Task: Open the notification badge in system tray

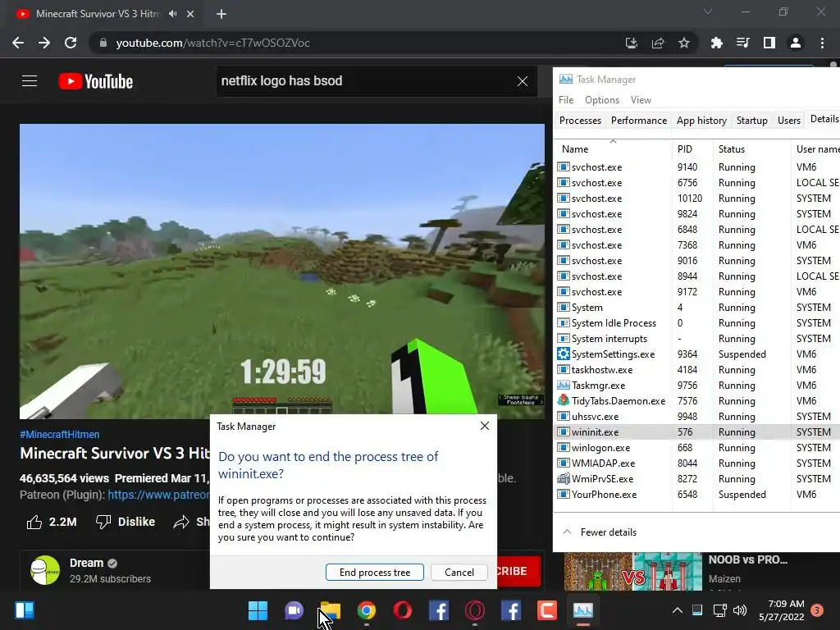Action: (817, 610)
